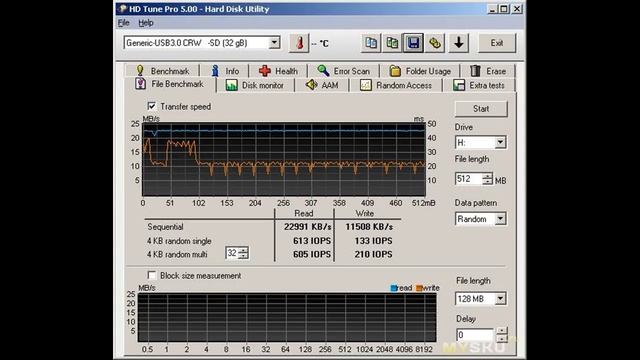
Task: Expand the Generic-USB3.0 CRW drive selector
Action: click(x=274, y=42)
